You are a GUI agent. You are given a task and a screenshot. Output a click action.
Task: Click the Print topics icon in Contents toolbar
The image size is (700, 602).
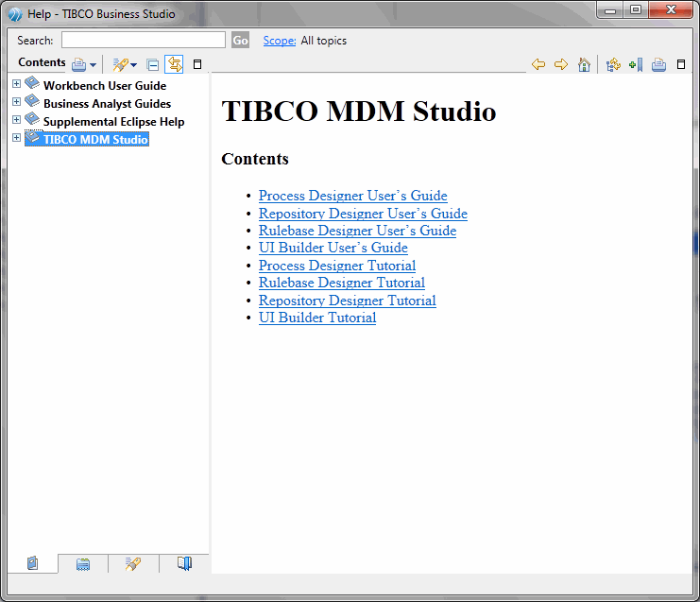[x=78, y=65]
